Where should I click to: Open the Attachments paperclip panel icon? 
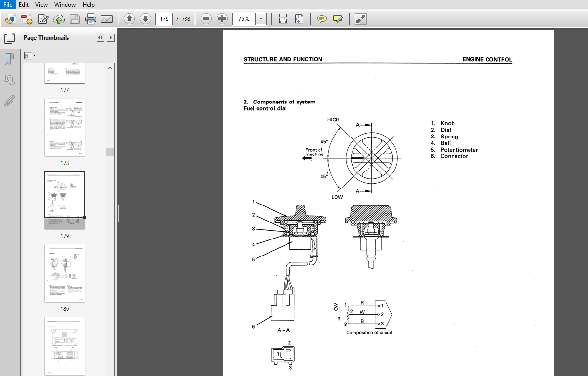point(9,101)
